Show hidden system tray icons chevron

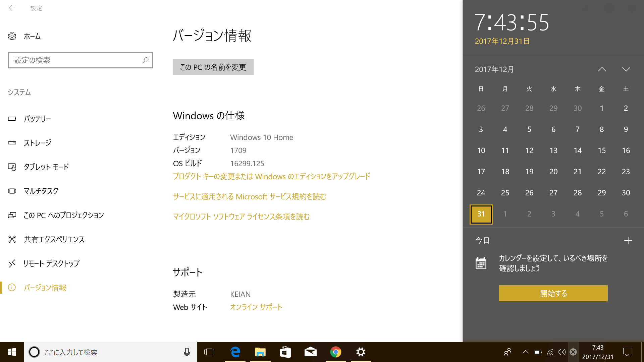point(526,352)
